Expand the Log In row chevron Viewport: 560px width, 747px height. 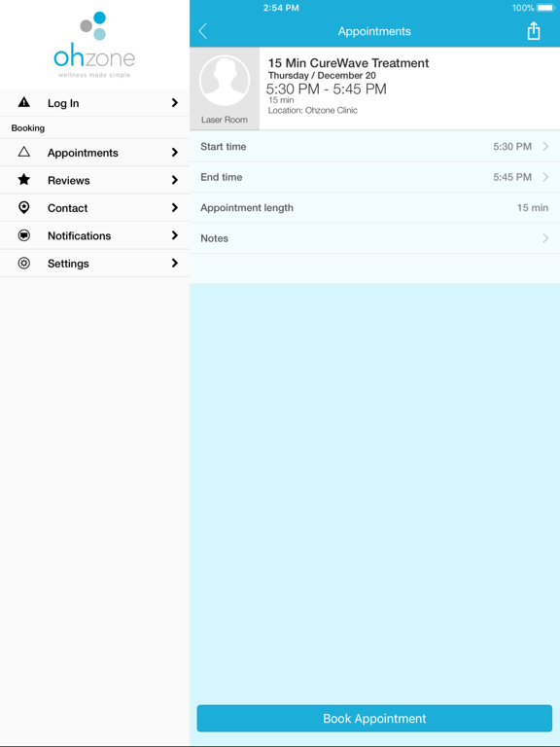coord(175,102)
